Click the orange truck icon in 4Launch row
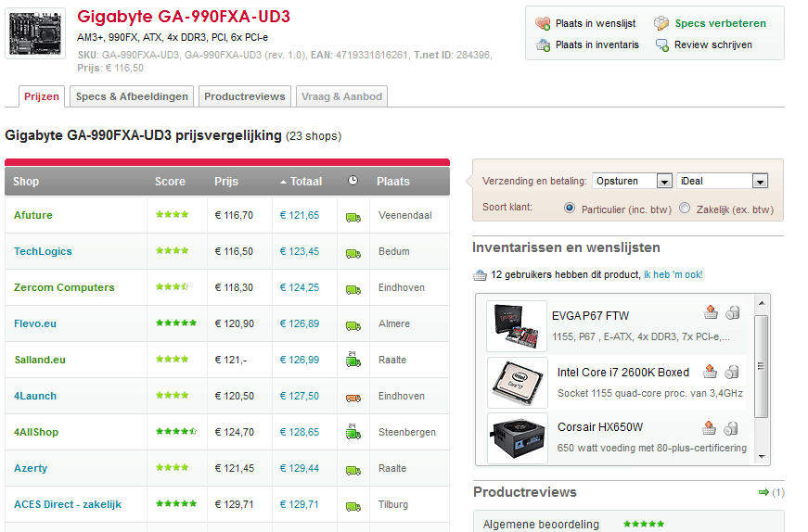 tap(353, 398)
